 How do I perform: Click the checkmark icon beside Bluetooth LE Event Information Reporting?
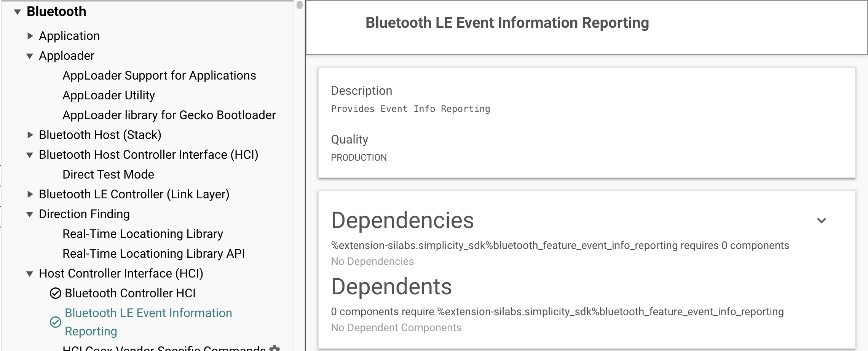(56, 322)
